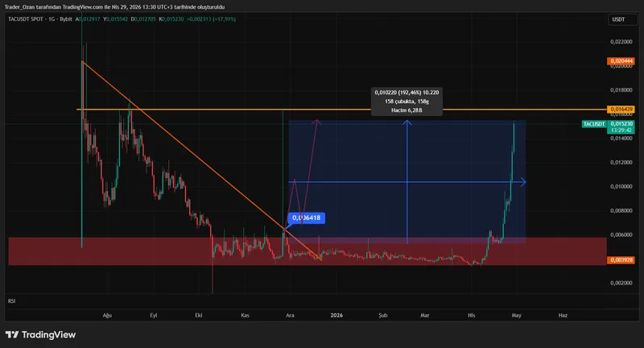Click the 0,014000 price axis label

click(621, 139)
